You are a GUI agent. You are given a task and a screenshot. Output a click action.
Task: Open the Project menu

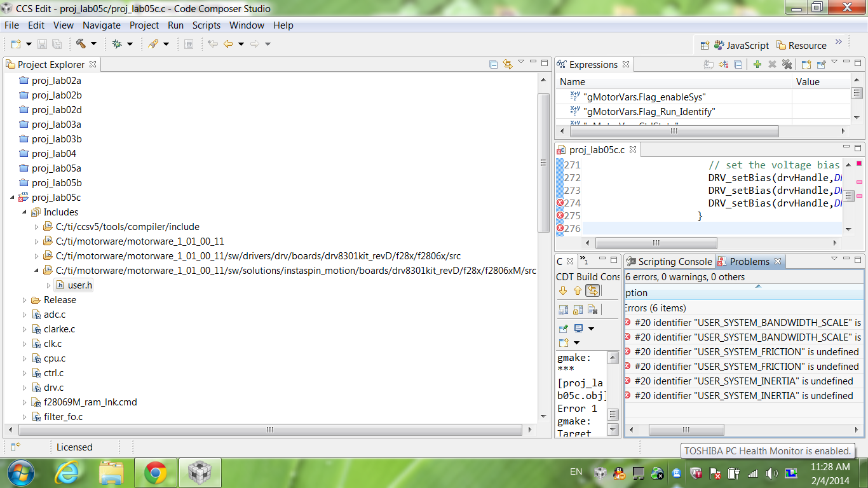click(144, 25)
